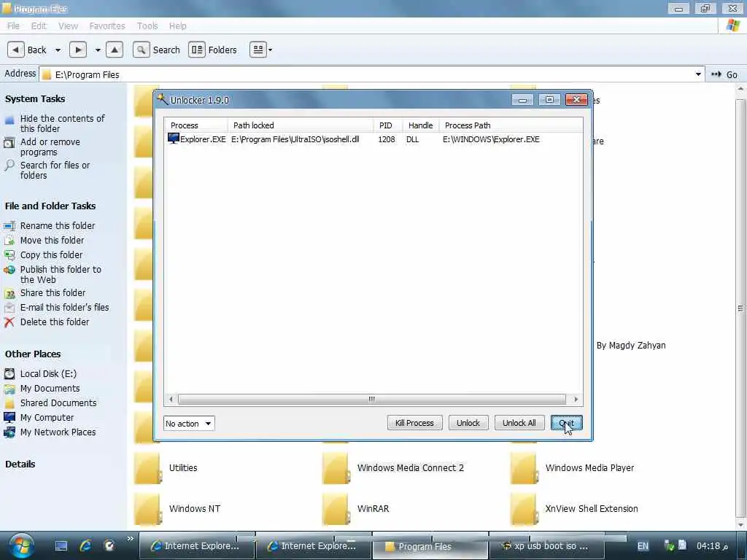The image size is (747, 560).
Task: Toggle the Folders pane button
Action: (212, 50)
